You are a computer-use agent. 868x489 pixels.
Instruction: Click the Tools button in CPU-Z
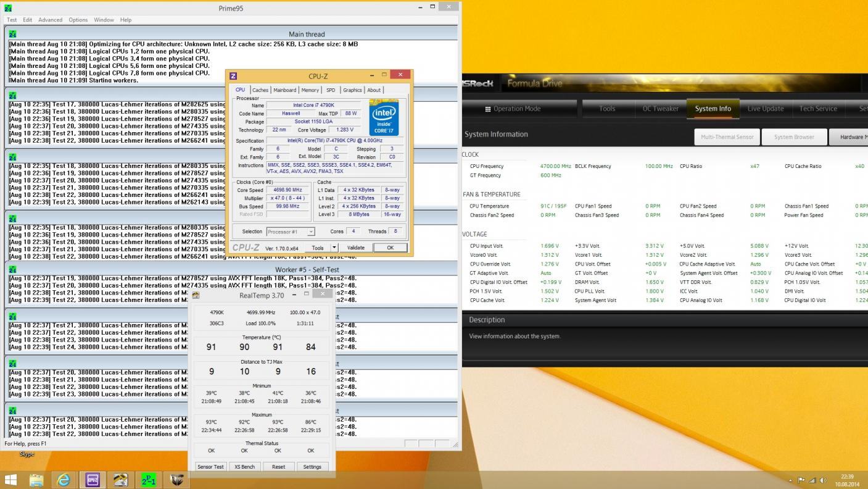(x=318, y=248)
